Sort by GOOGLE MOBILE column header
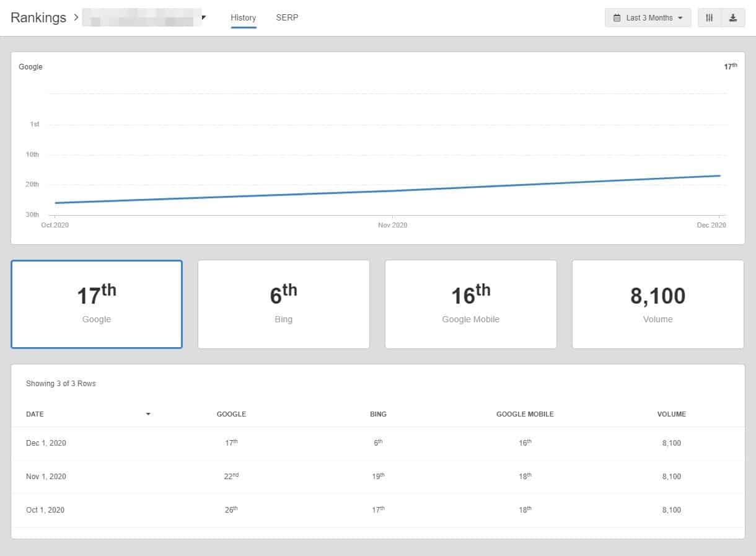The width and height of the screenshot is (756, 556). pos(525,414)
